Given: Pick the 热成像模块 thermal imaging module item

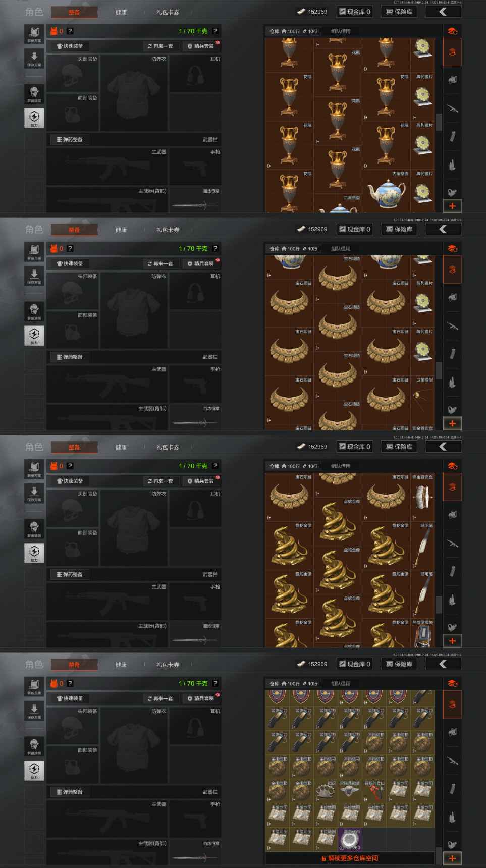Looking at the screenshot, I should pos(423,634).
